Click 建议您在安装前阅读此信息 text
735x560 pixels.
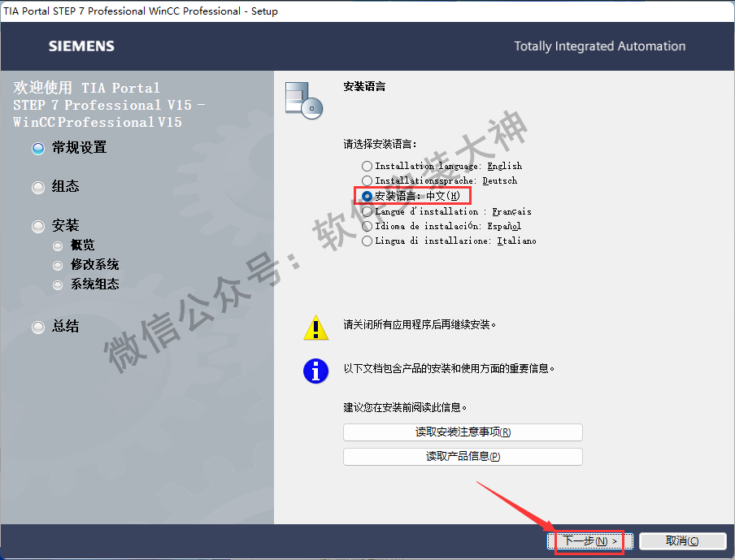[x=405, y=408]
